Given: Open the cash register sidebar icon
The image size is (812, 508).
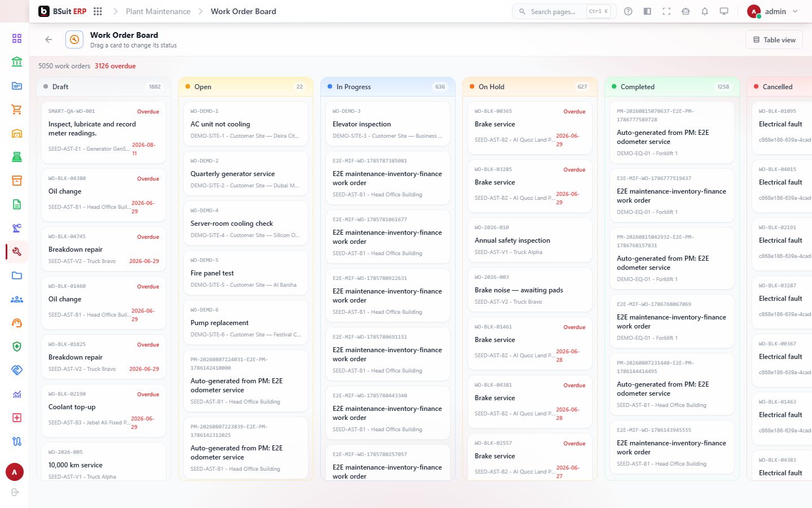Looking at the screenshot, I should (x=17, y=157).
